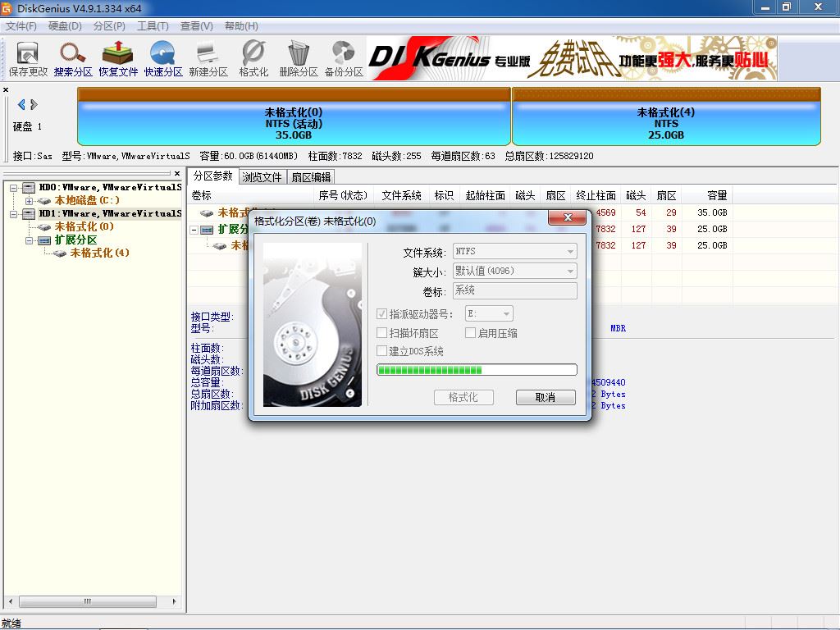Close the left tree panel
This screenshot has width=840, height=630.
click(177, 173)
